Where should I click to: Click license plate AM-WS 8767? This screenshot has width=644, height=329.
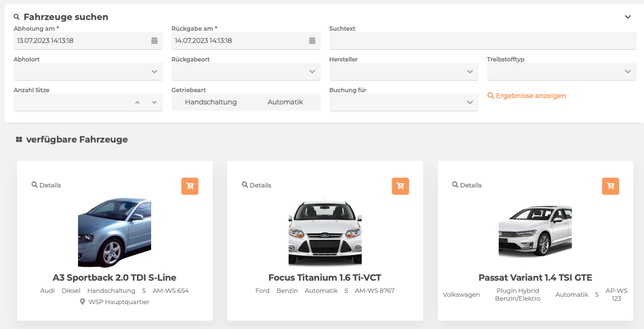(374, 291)
